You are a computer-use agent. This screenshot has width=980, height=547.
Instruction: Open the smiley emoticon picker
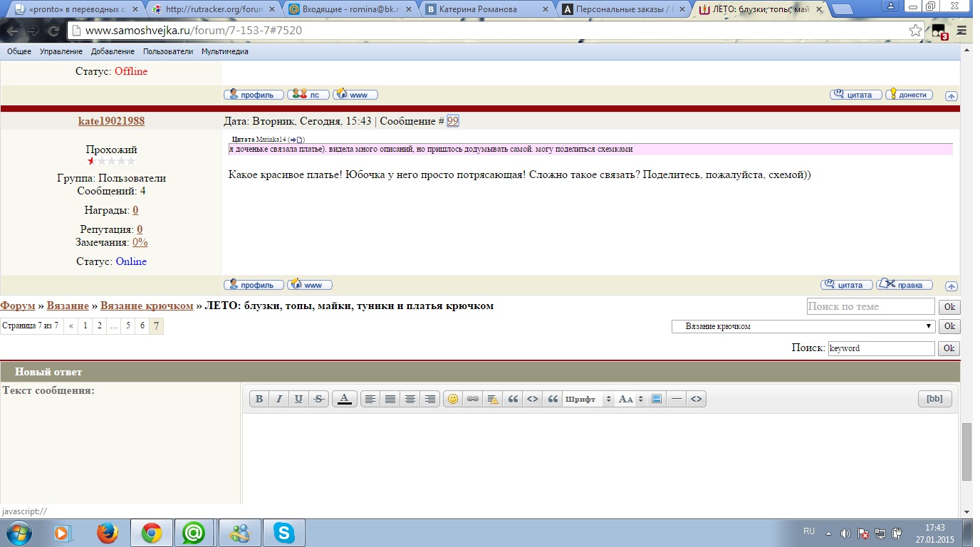(452, 399)
